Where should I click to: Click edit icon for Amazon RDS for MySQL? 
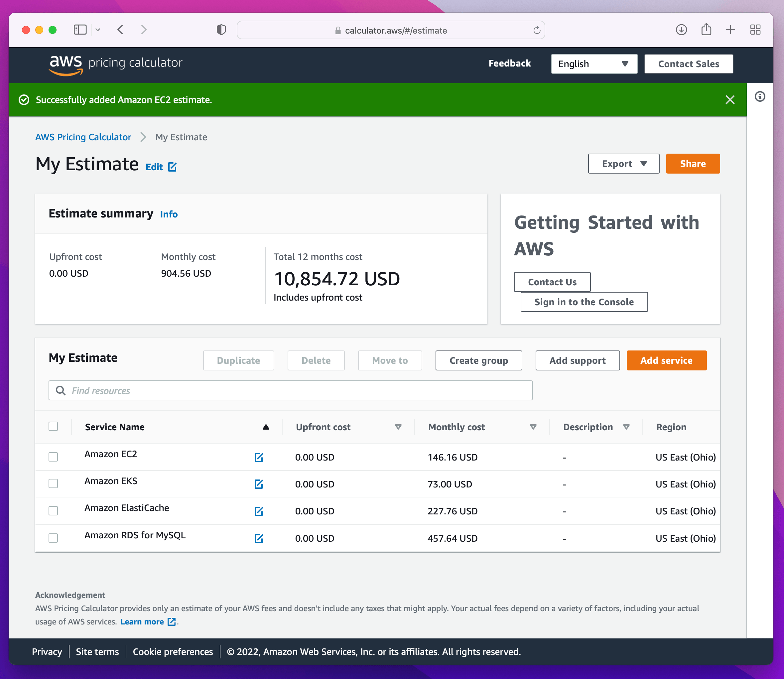pos(258,538)
